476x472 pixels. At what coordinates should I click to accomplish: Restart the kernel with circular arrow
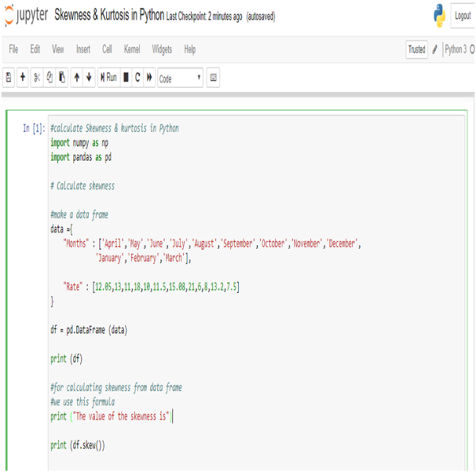[137, 79]
